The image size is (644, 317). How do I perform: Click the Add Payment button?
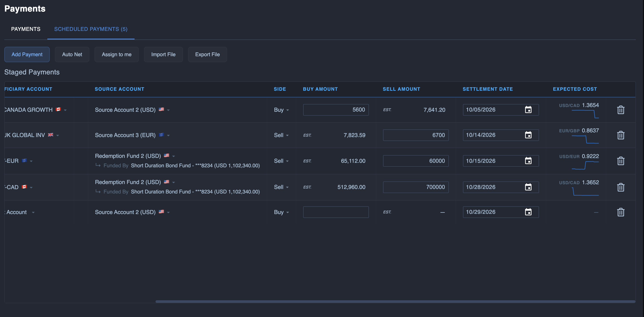(27, 54)
